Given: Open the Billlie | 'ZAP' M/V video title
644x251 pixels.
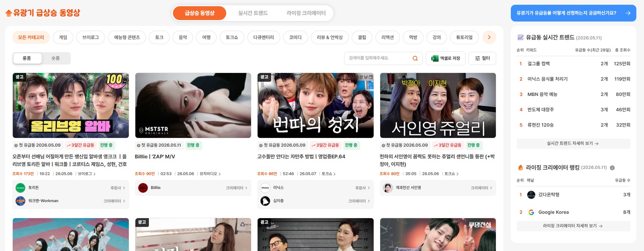Looking at the screenshot, I should [155, 157].
